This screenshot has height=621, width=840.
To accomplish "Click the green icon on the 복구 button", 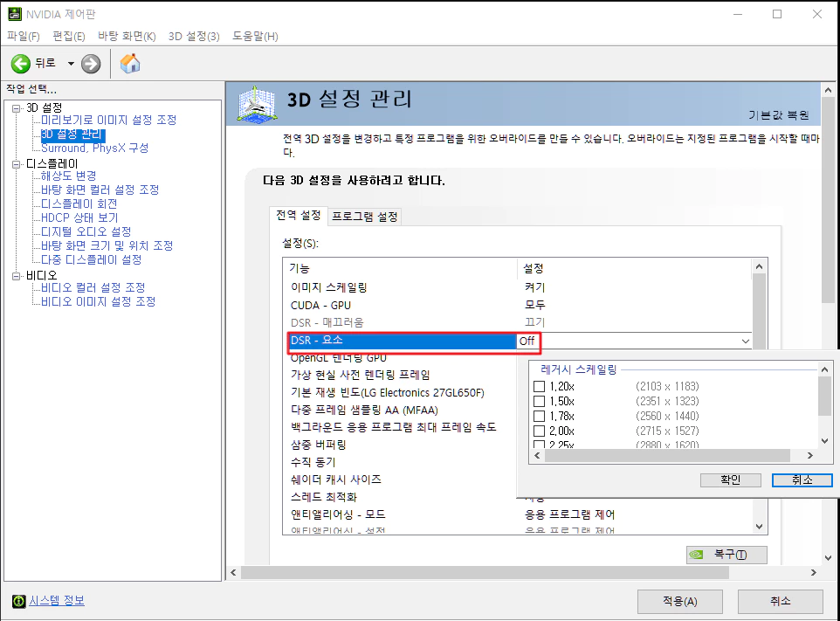I will (x=699, y=555).
